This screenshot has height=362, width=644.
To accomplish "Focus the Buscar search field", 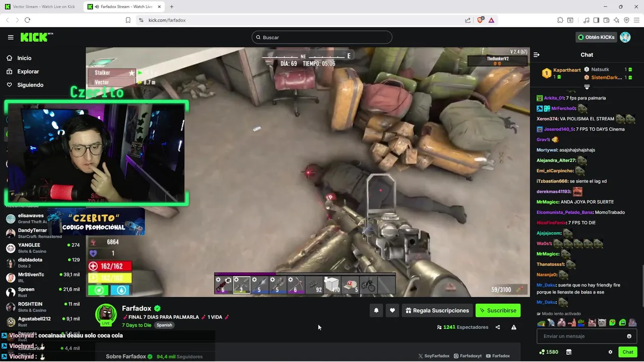I will (x=322, y=37).
